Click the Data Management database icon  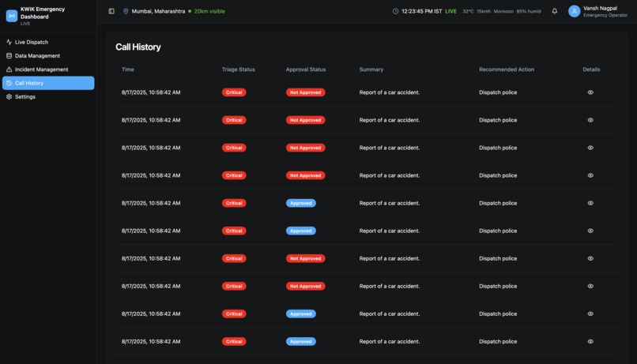[x=9, y=55]
